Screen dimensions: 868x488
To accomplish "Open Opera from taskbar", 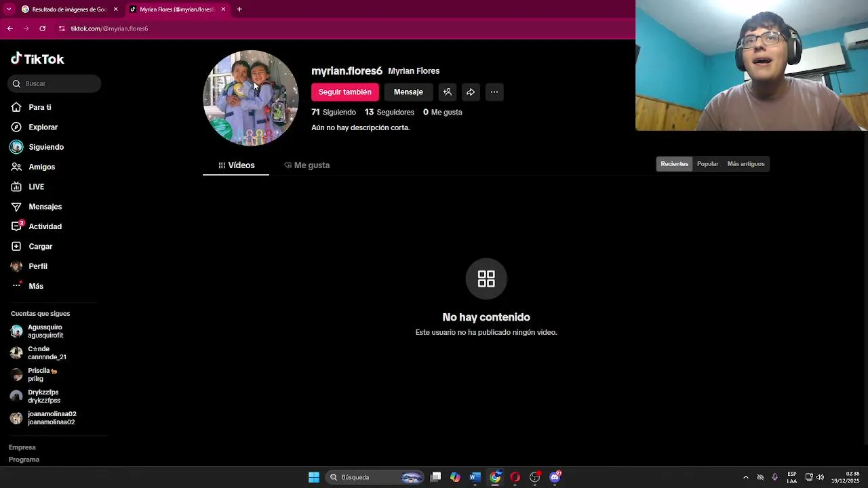I will pos(515,477).
